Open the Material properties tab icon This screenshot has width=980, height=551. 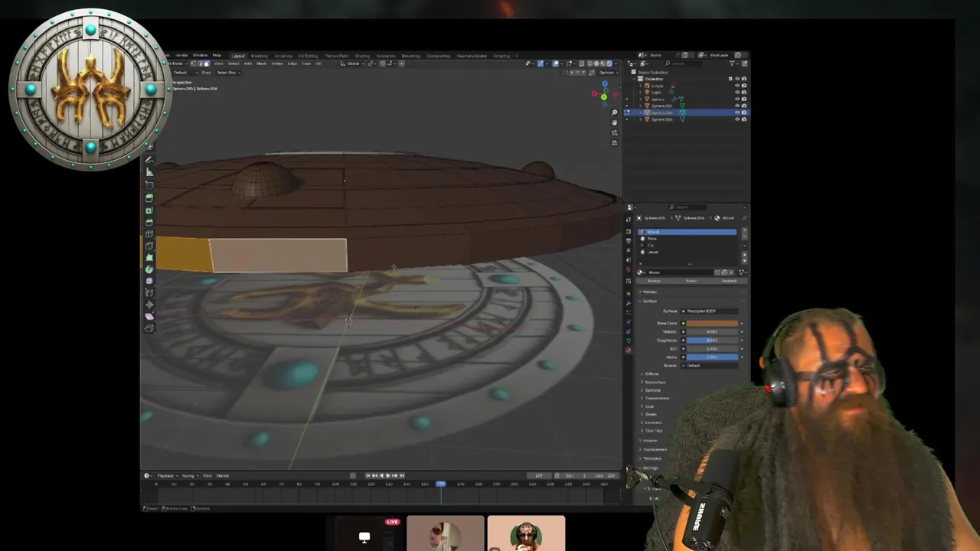click(629, 350)
